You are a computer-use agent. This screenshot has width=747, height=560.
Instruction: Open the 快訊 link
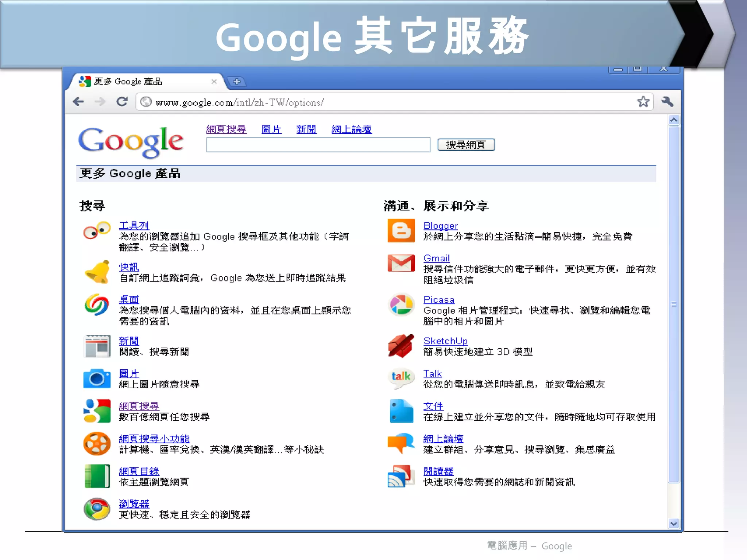click(129, 267)
